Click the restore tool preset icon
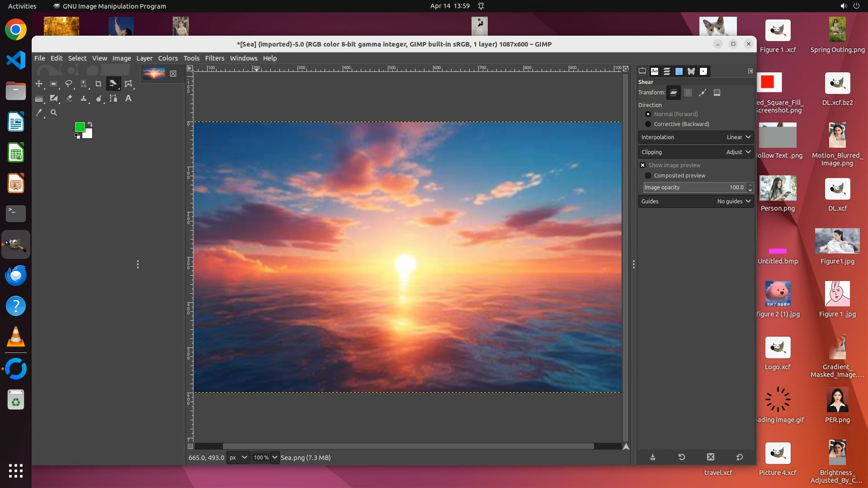868x488 pixels. pyautogui.click(x=682, y=457)
